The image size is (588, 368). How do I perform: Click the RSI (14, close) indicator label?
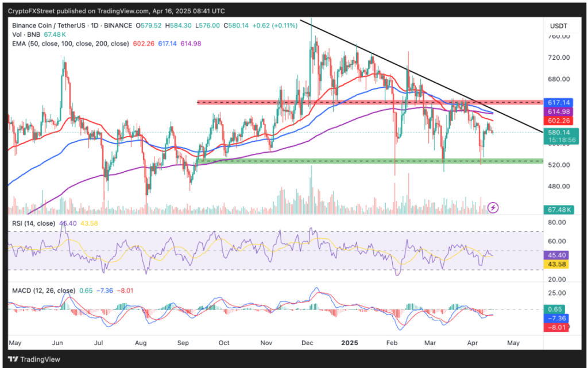tap(33, 223)
